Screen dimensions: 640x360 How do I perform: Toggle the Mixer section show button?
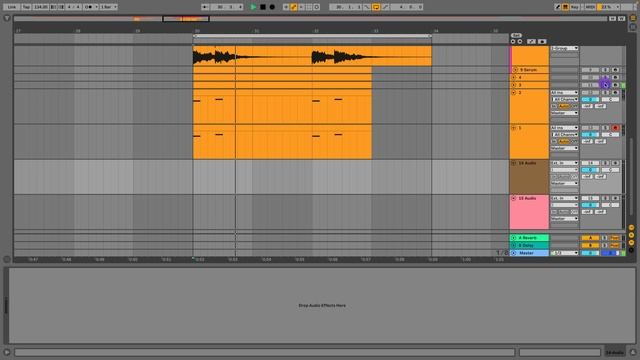pyautogui.click(x=631, y=242)
